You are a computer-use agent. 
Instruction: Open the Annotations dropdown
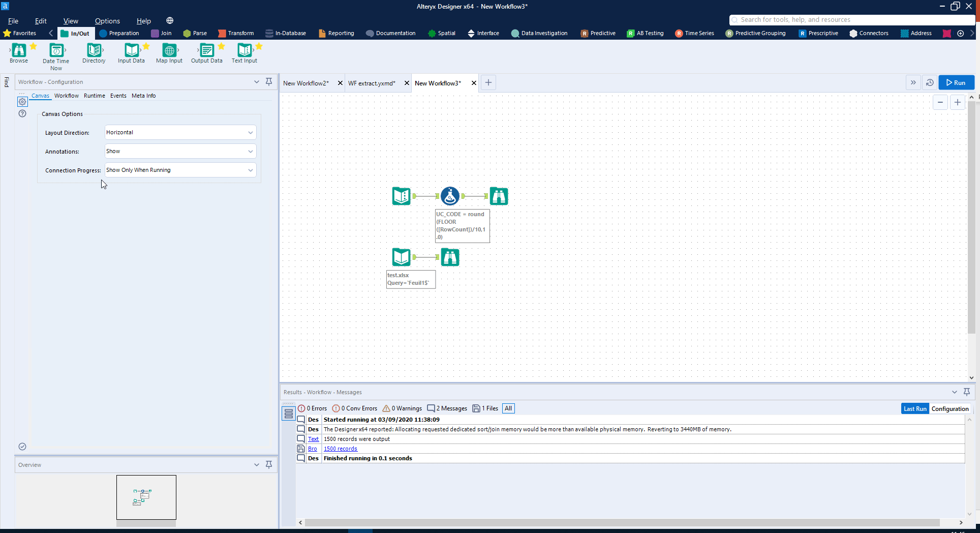pos(180,151)
